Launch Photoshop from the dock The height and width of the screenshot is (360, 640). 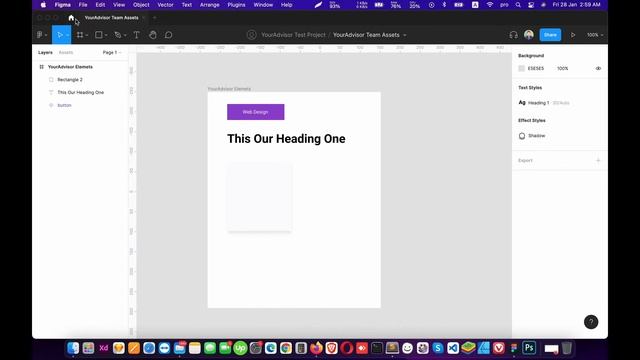tap(529, 348)
